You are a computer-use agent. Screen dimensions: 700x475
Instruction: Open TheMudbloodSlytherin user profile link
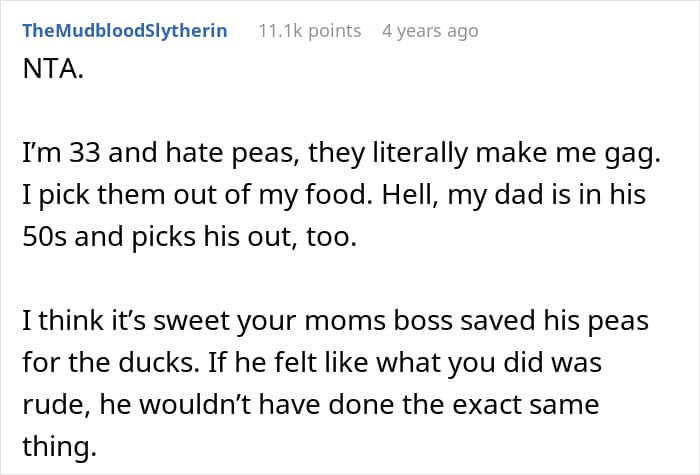pos(124,31)
